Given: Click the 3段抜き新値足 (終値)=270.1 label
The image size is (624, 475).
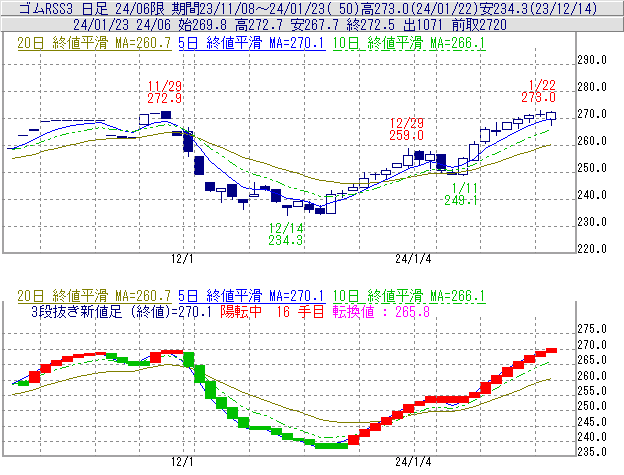Looking at the screenshot, I should 121,311.
